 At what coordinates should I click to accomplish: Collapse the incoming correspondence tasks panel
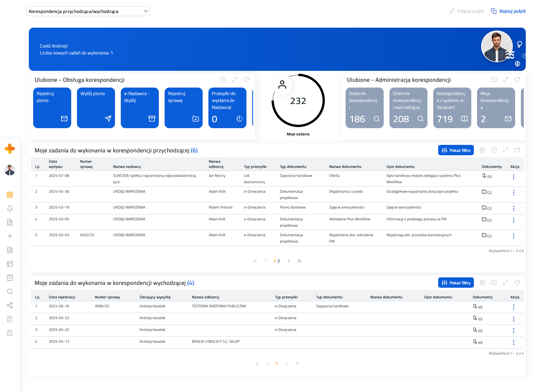click(x=494, y=150)
